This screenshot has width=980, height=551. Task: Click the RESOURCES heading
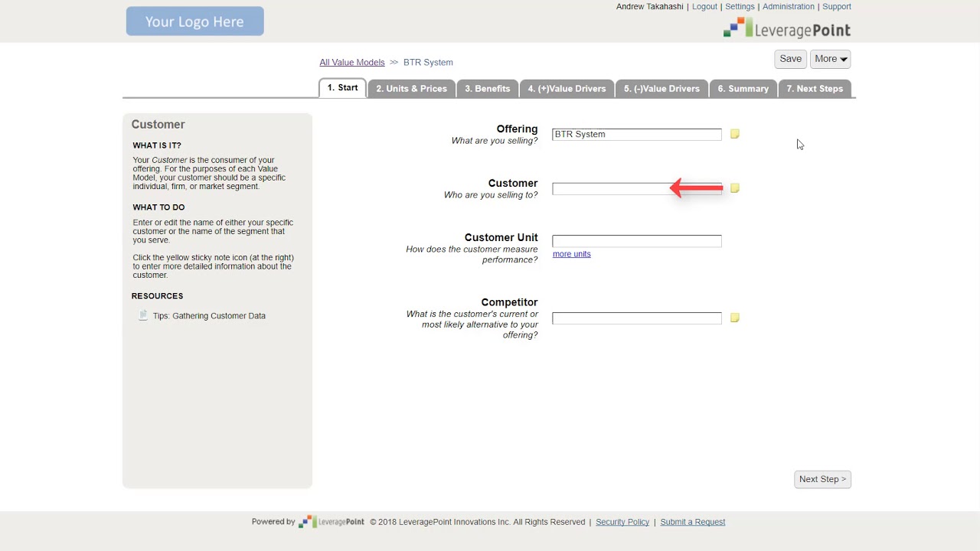157,296
